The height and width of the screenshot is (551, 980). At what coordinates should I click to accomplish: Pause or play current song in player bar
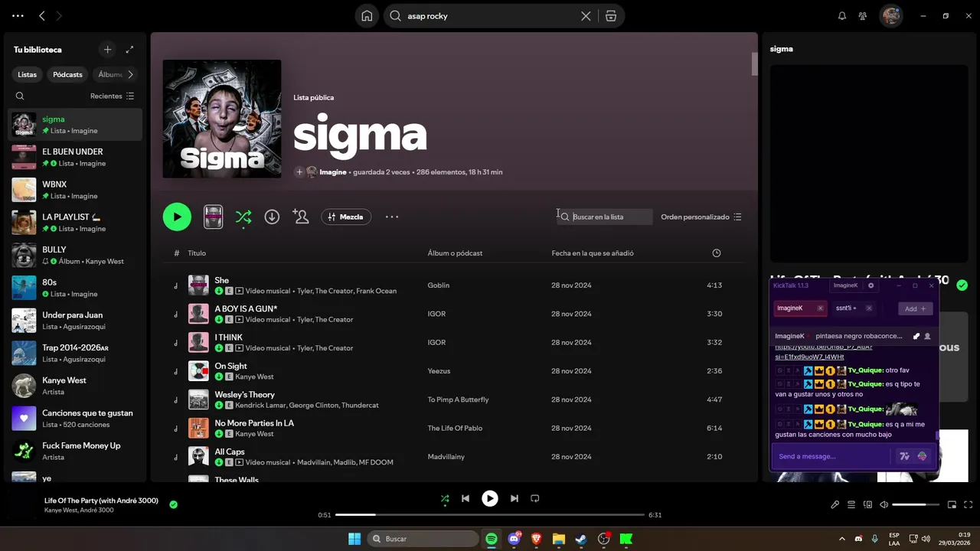coord(489,499)
